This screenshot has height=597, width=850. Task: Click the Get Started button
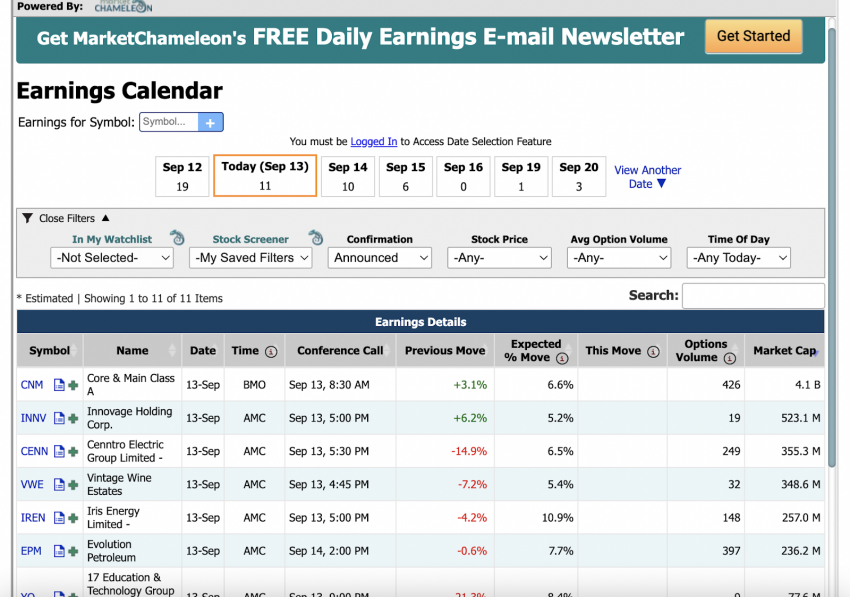[x=754, y=36]
